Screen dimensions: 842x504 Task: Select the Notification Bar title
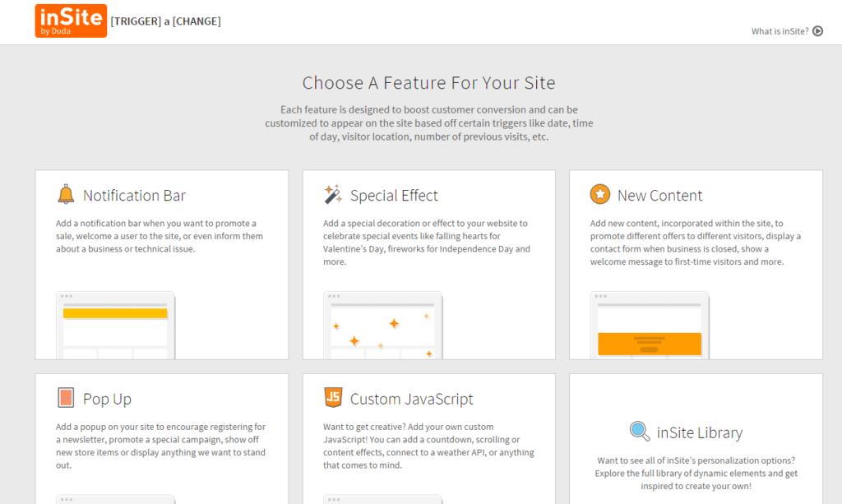tap(134, 196)
